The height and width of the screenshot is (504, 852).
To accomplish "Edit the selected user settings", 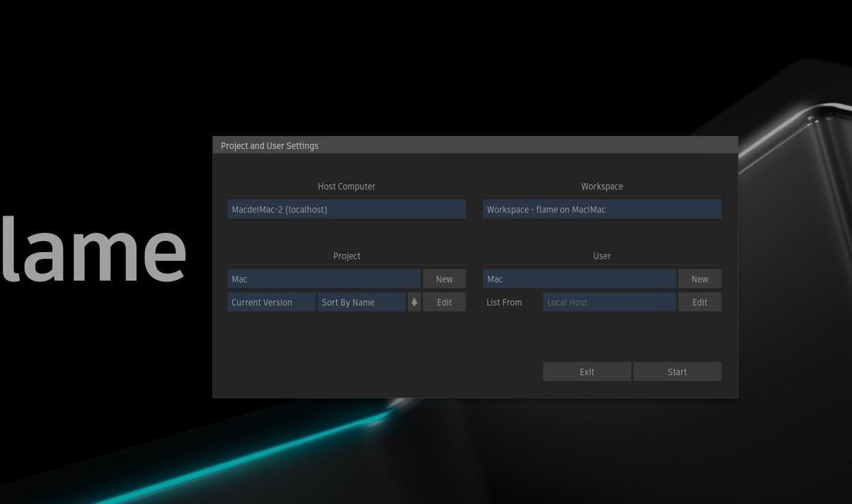I will click(699, 301).
